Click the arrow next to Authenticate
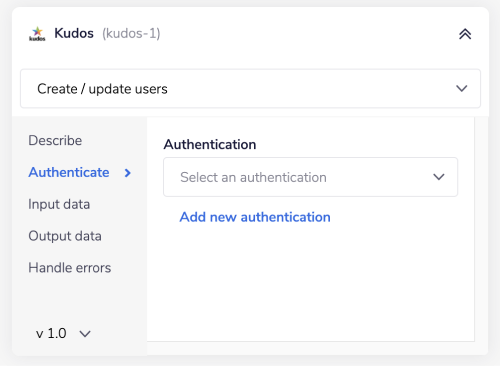 coord(127,173)
